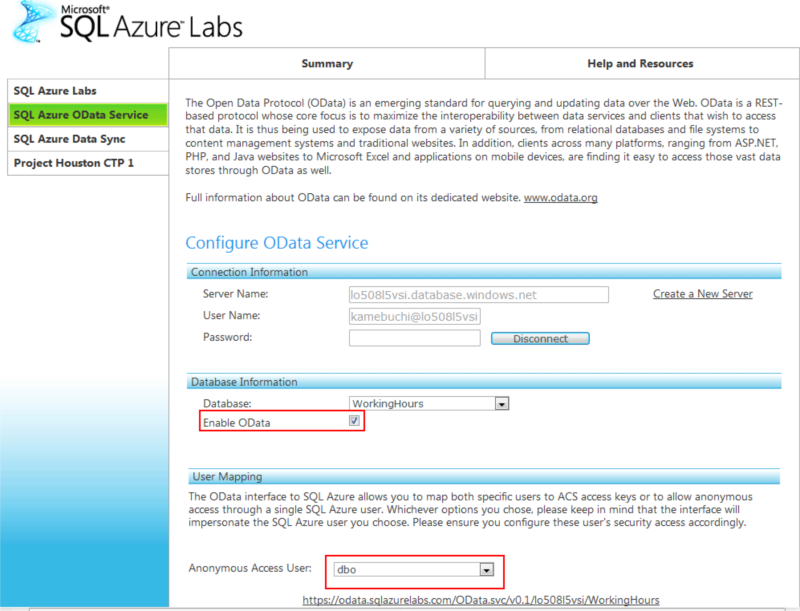This screenshot has width=800, height=611.
Task: Click the Create a New Server link
Action: pyautogui.click(x=702, y=294)
